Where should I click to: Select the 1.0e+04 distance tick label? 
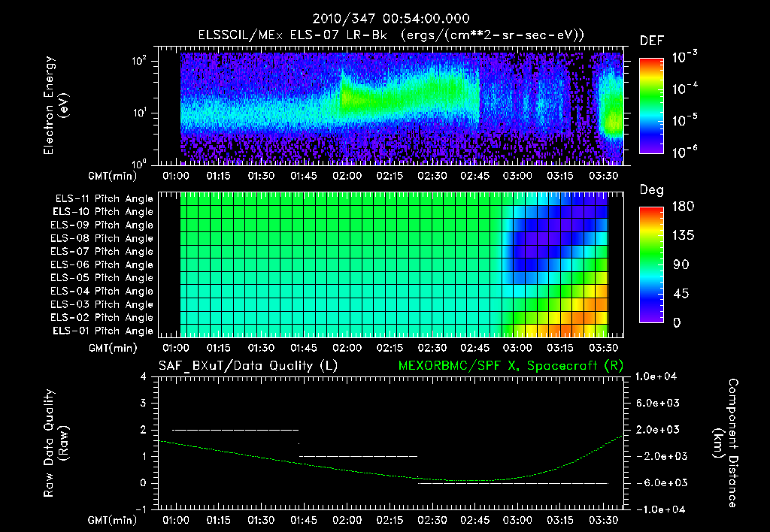[x=656, y=377]
